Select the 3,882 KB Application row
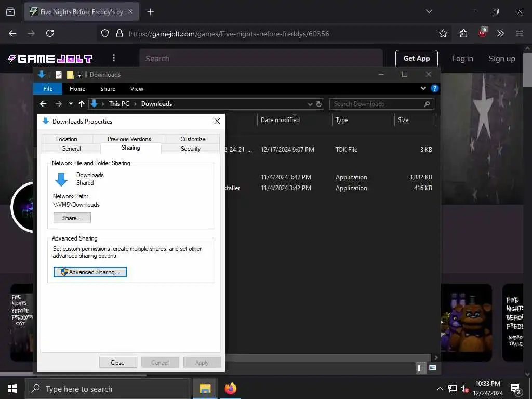 [330, 177]
